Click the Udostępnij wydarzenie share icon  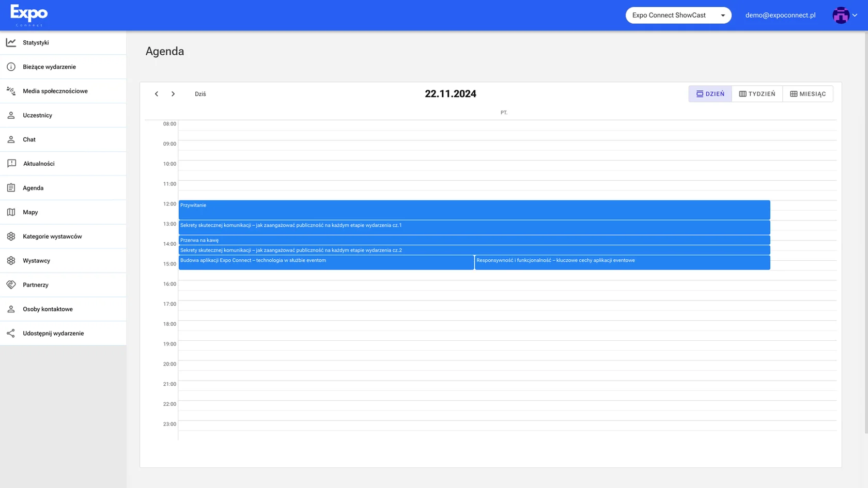(11, 333)
